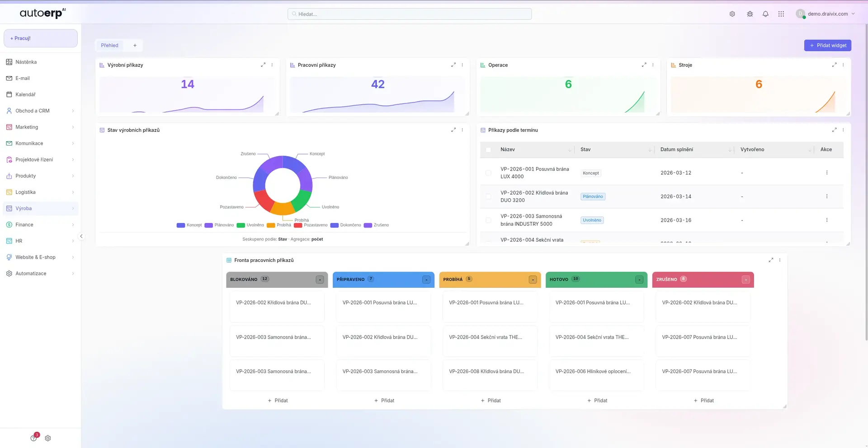Viewport: 868px width, 448px height.
Task: Tick the checkbox for VP-2026-001 Posuvná brána row
Action: coord(488,173)
